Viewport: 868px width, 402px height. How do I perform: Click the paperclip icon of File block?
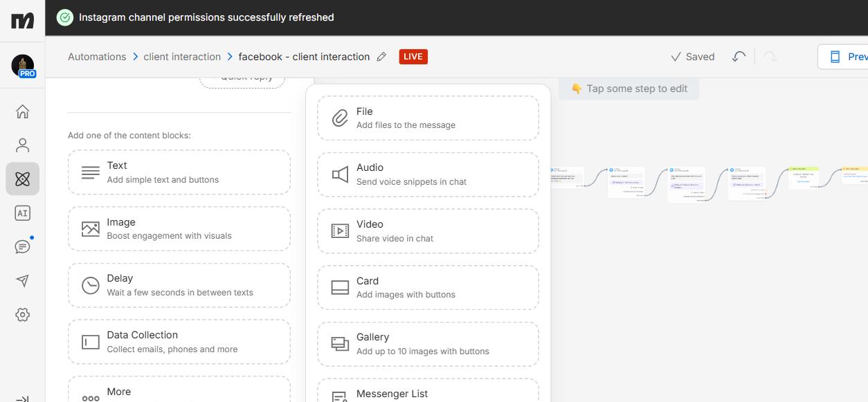point(340,118)
